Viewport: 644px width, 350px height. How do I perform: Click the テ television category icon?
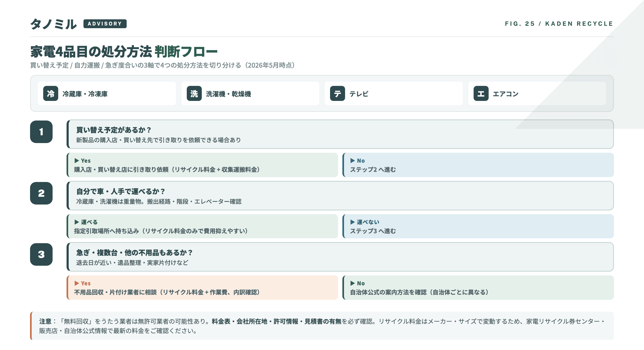338,93
